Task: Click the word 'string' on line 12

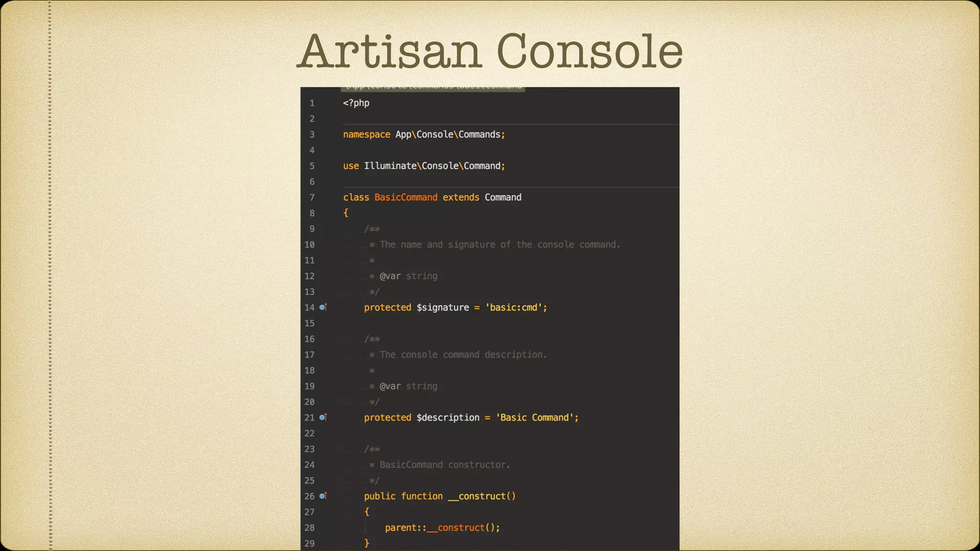Action: click(x=422, y=276)
